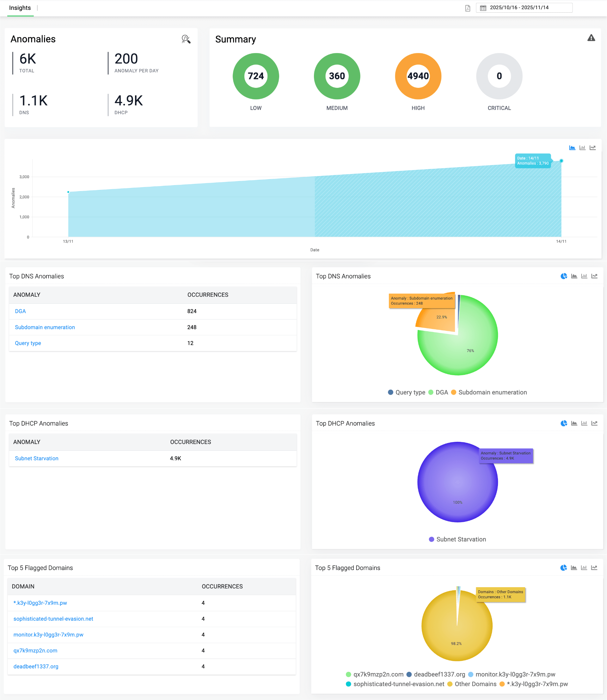
Task: Click the warning icon in Summary panel
Action: tap(592, 38)
